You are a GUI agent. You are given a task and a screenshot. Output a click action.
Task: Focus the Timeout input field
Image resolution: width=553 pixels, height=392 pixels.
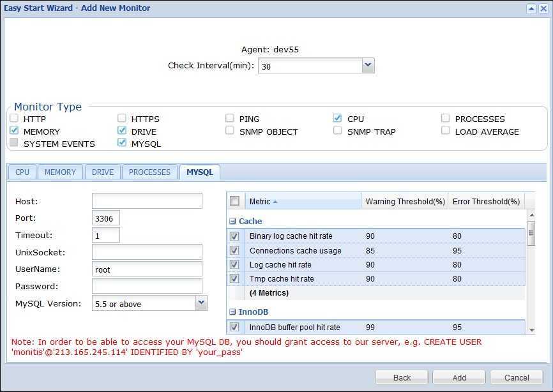106,235
